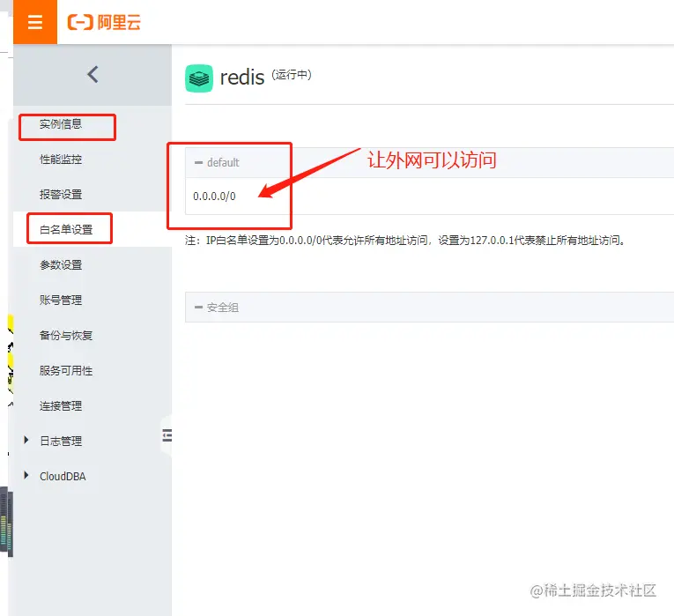The width and height of the screenshot is (674, 616).
Task: Collapse the 安全组 section
Action: [198, 307]
